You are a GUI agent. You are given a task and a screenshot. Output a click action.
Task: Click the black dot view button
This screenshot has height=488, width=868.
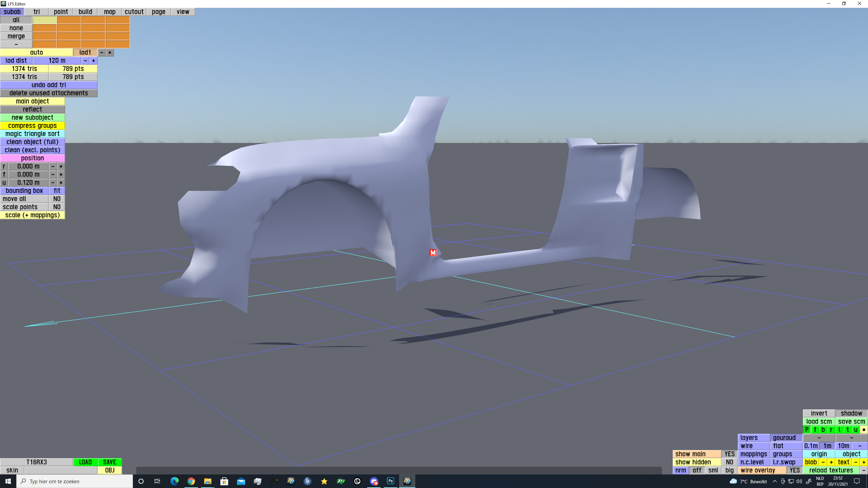click(x=864, y=430)
